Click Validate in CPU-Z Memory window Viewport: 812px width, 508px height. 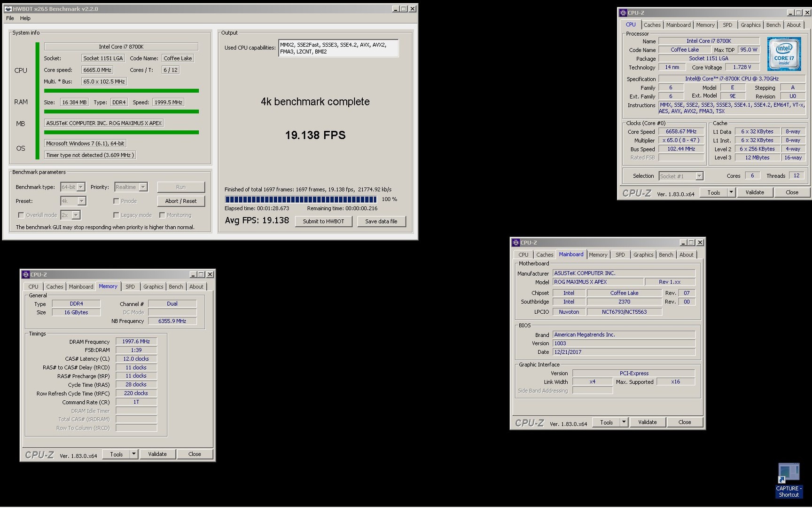157,454
